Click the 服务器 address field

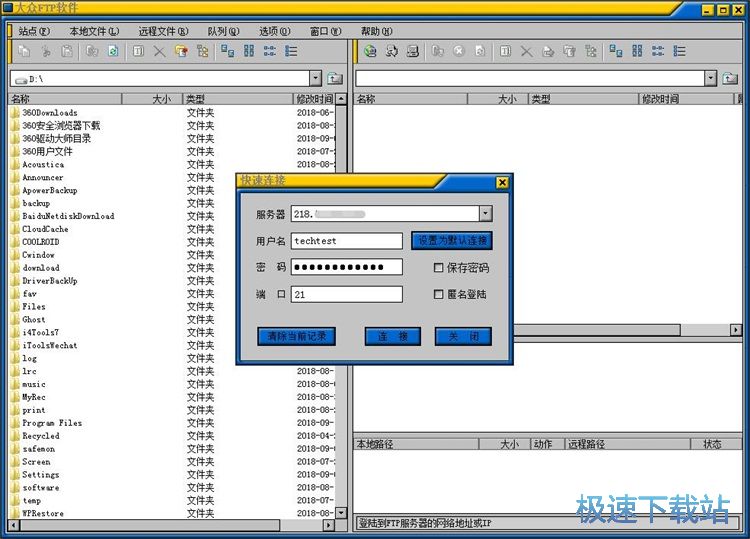click(x=385, y=214)
